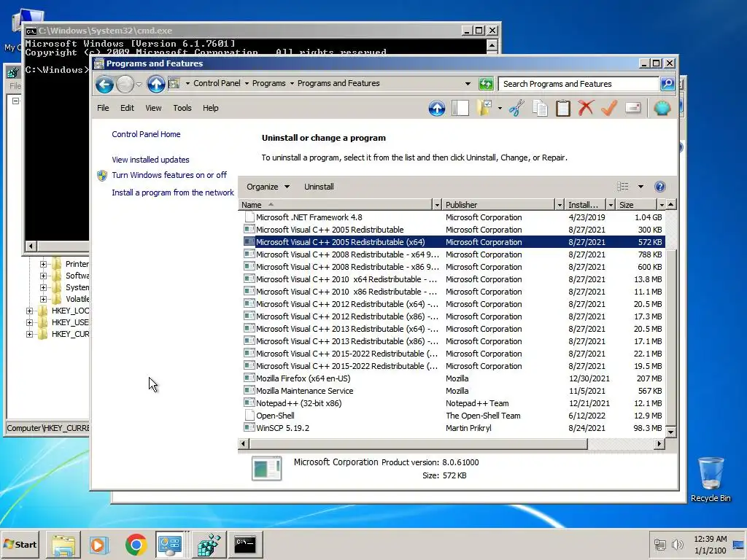Expand the Volatile key in Registry Editor
The width and height of the screenshot is (747, 560).
(43, 299)
